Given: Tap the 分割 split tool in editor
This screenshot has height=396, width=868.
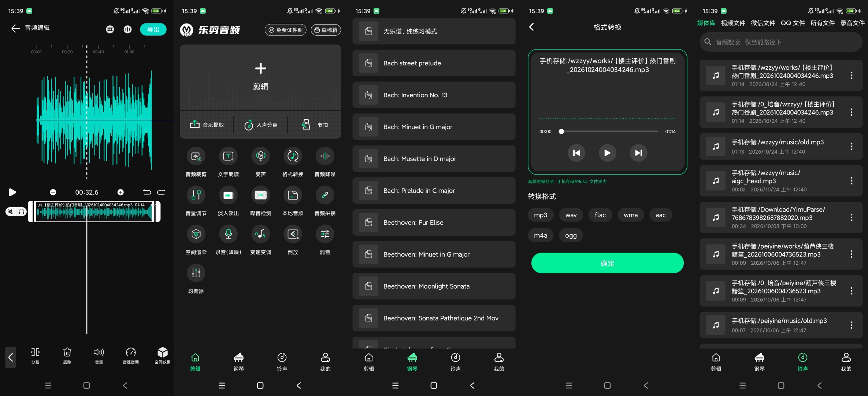Looking at the screenshot, I should click(35, 356).
